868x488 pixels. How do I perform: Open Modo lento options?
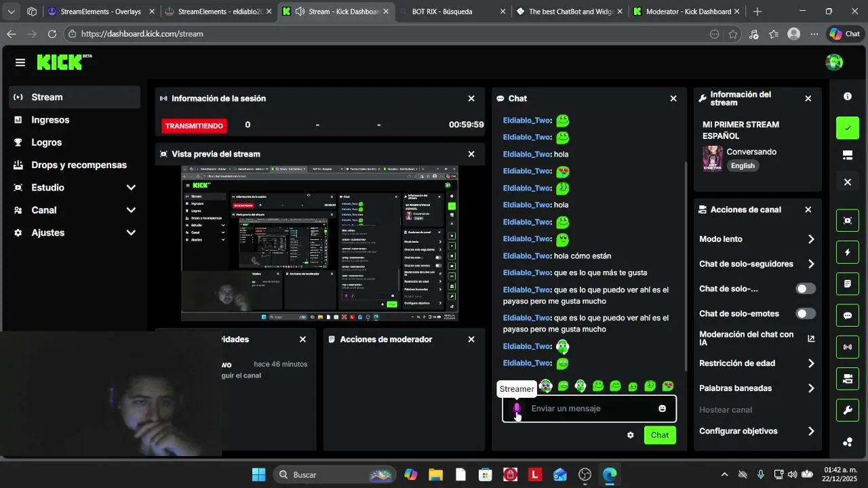[757, 239]
